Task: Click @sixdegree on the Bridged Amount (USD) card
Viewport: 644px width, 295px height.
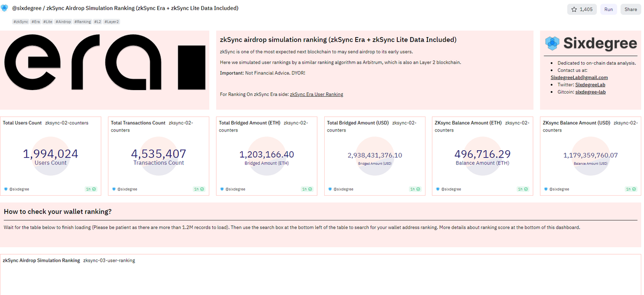Action: 343,189
